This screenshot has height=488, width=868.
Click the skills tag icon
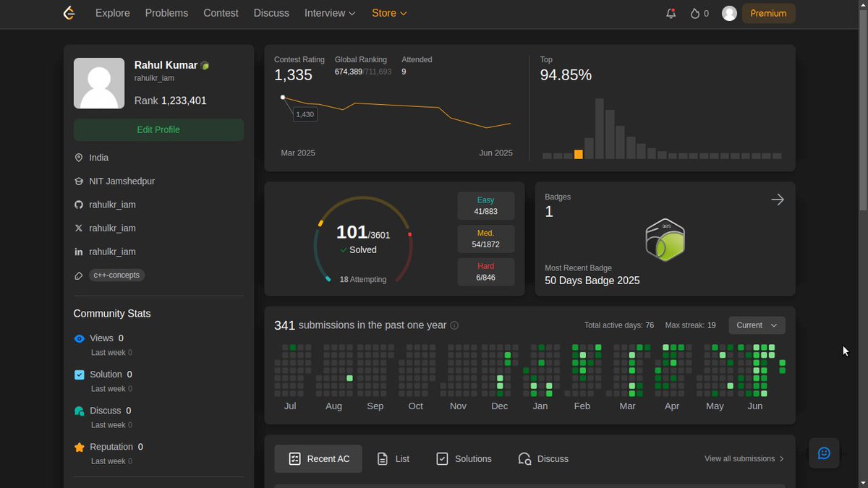(x=79, y=275)
